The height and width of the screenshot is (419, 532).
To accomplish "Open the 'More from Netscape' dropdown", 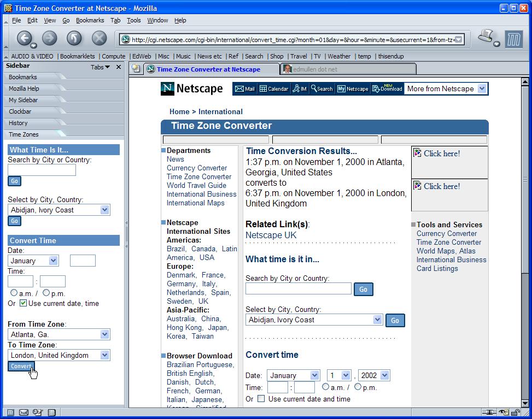I will tap(482, 88).
